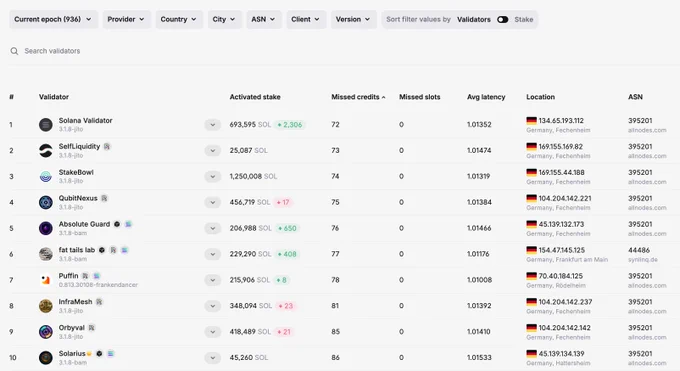Open the Solana Validator name link
Screen dimensions: 680x371
click(x=85, y=121)
